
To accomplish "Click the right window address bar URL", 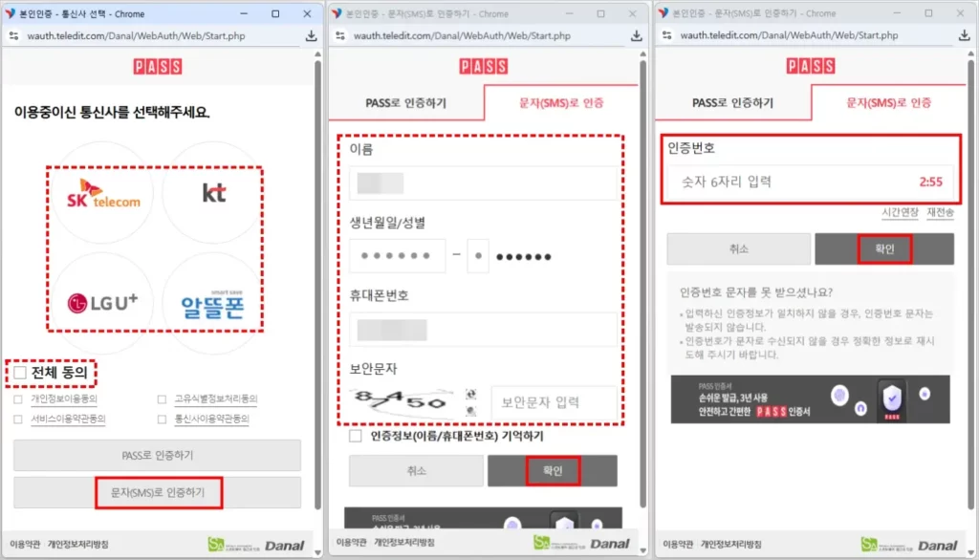I will 789,35.
